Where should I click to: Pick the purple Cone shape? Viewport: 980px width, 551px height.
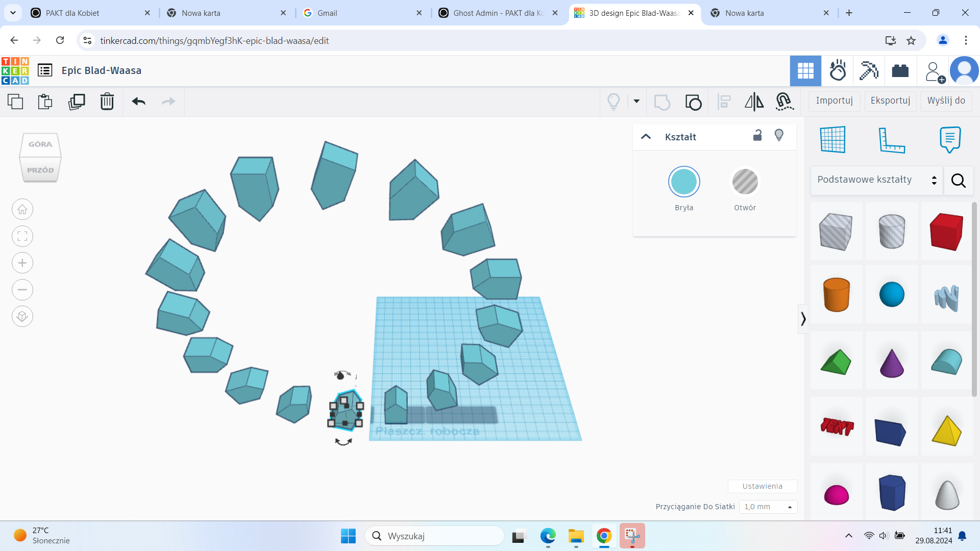892,363
